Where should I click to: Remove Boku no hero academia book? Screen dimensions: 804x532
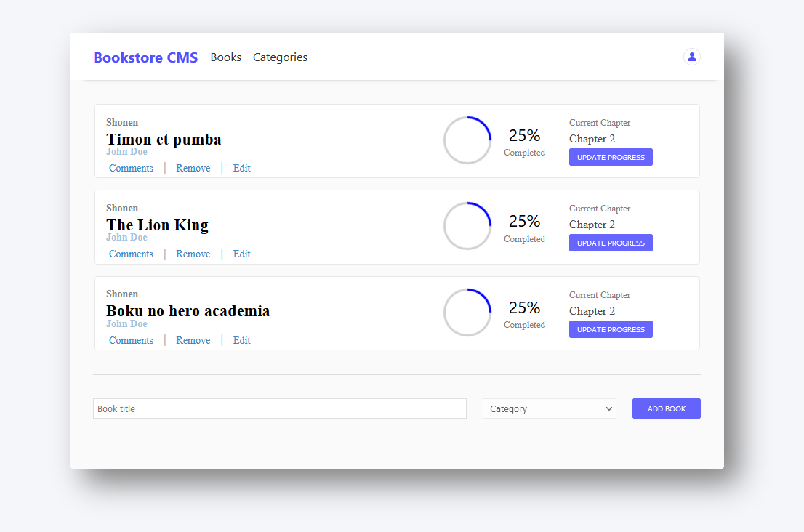point(193,340)
